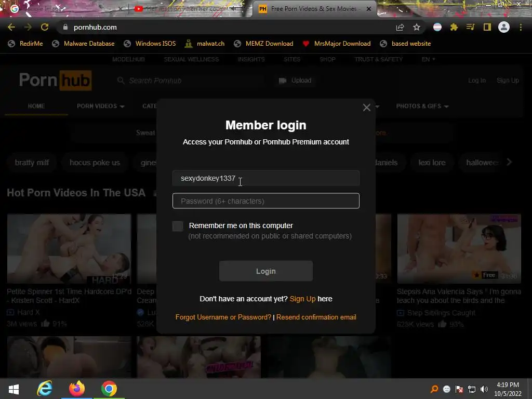This screenshot has width=532, height=399.
Task: Expand the EN language dropdown
Action: pos(428,59)
